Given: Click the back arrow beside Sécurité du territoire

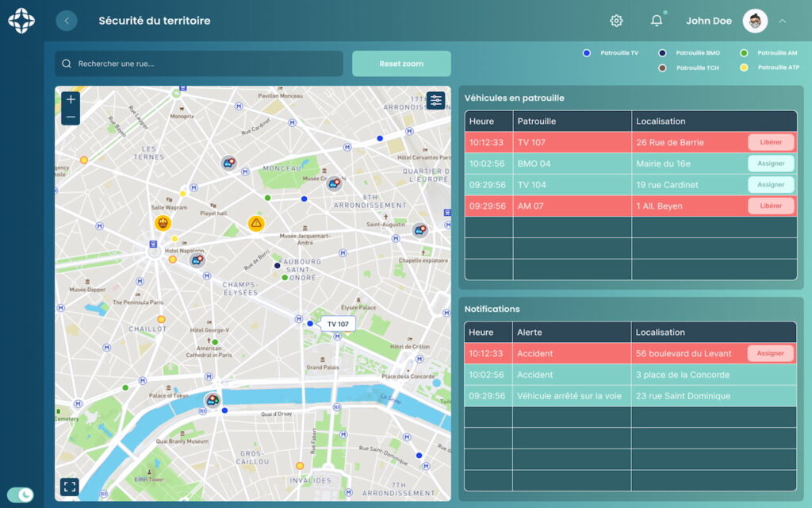Looking at the screenshot, I should click(x=67, y=21).
